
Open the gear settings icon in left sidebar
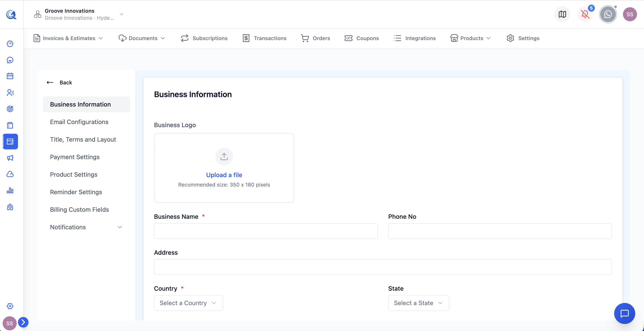click(x=10, y=306)
